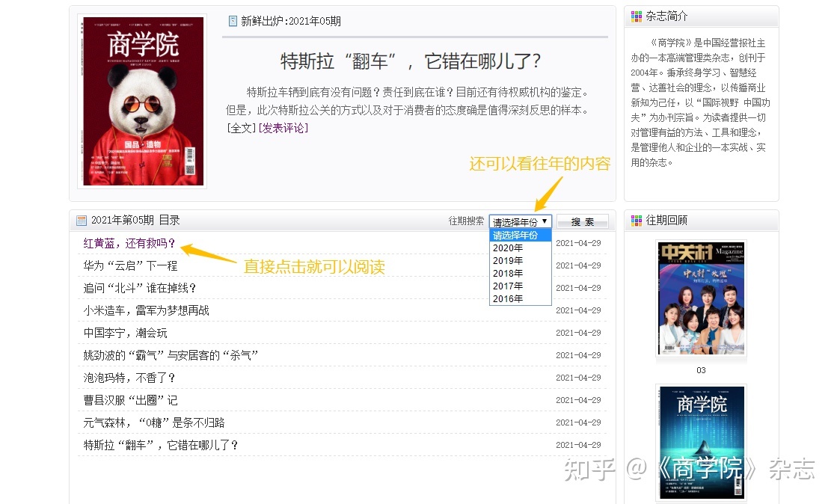This screenshot has width=837, height=504.
Task: Open the blue 商学院 back issue cover
Action: [x=701, y=442]
